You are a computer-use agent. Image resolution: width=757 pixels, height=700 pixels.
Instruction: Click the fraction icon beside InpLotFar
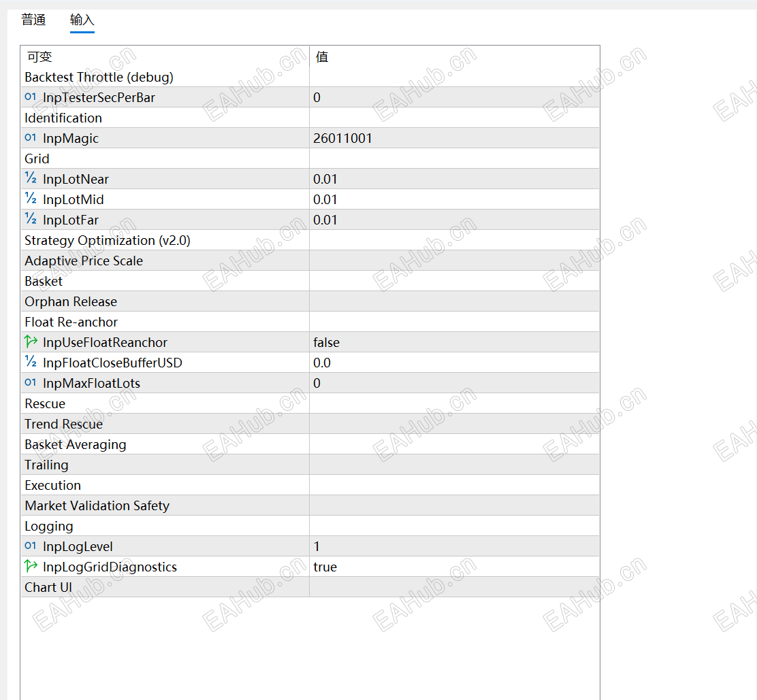click(31, 219)
